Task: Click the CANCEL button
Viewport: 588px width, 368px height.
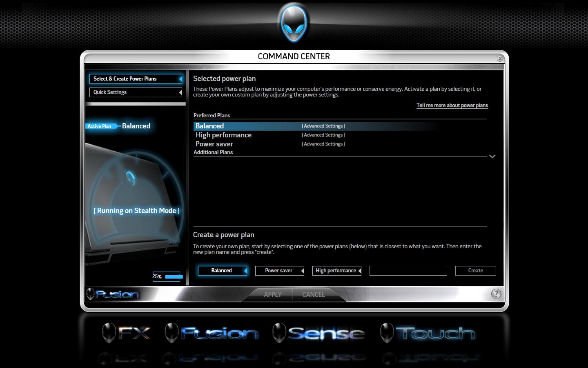Action: pyautogui.click(x=314, y=294)
